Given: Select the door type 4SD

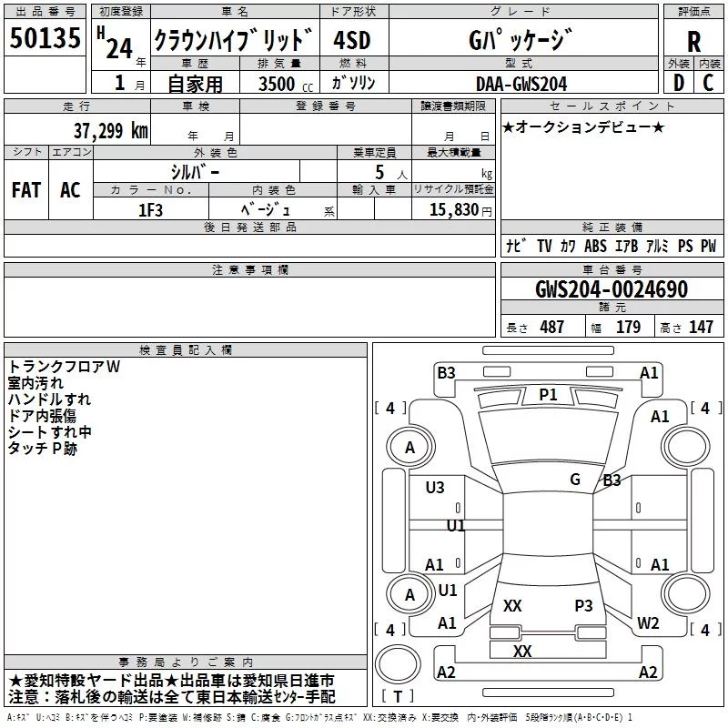Looking at the screenshot, I should click(351, 40).
